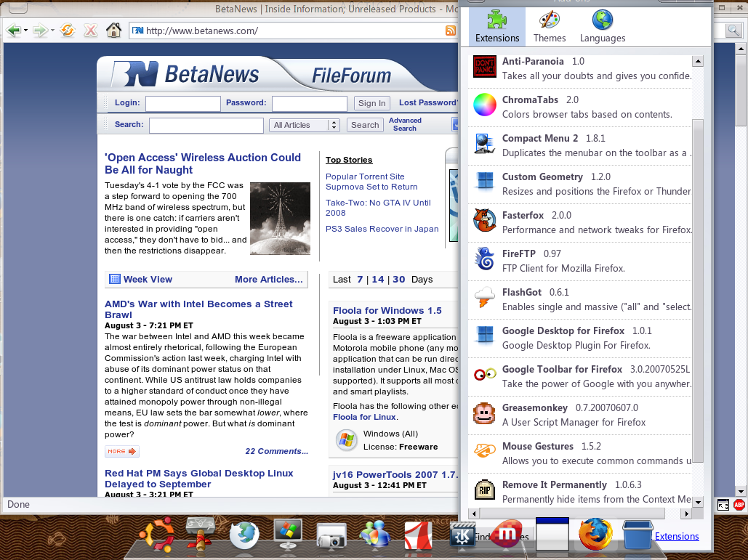Open AMD's War with Intel article
The width and height of the screenshot is (748, 560).
198,309
